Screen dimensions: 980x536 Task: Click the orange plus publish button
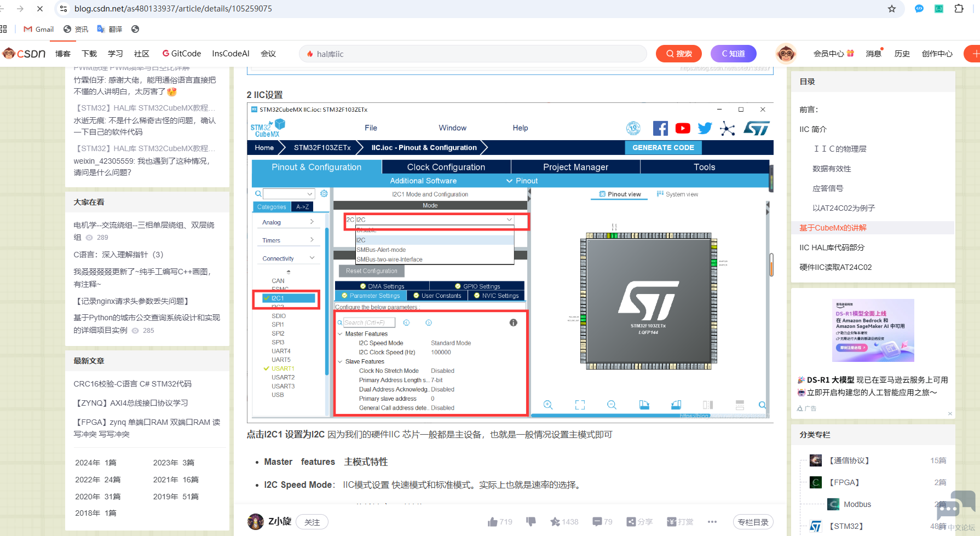click(973, 54)
